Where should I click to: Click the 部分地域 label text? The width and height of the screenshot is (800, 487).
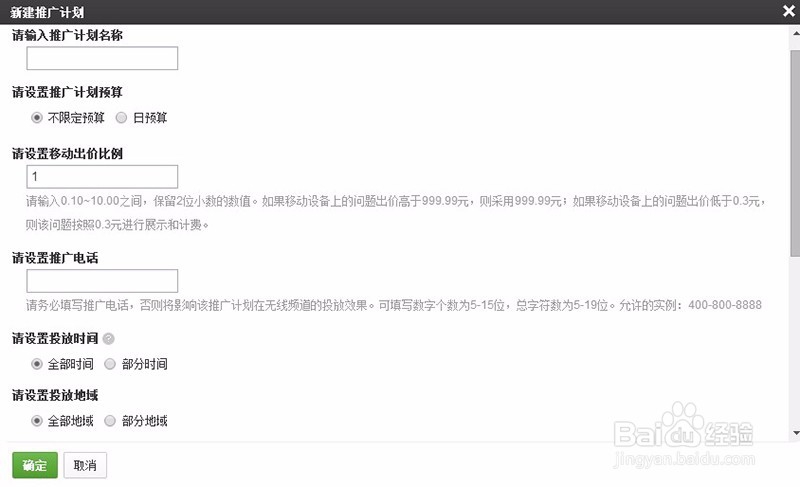pyautogui.click(x=144, y=421)
